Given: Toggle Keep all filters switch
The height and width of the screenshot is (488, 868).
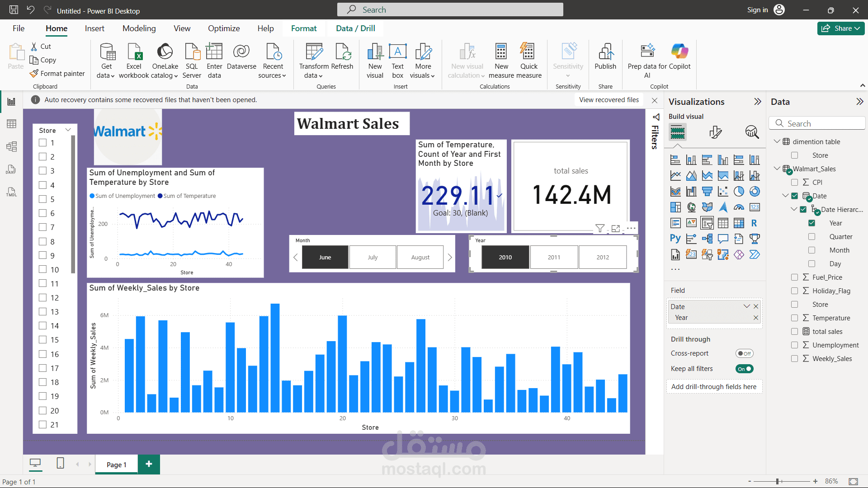Looking at the screenshot, I should pos(744,369).
